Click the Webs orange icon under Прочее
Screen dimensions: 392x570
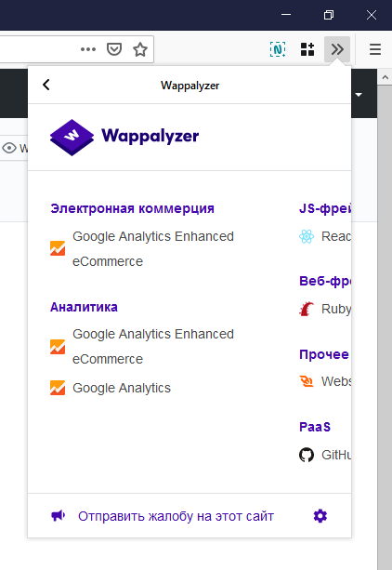pos(307,381)
